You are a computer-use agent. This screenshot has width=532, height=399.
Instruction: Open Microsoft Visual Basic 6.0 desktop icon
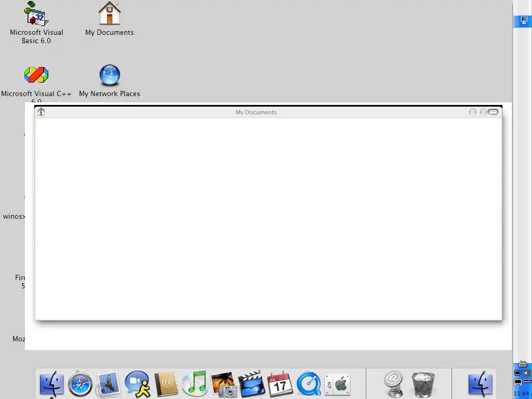36,14
